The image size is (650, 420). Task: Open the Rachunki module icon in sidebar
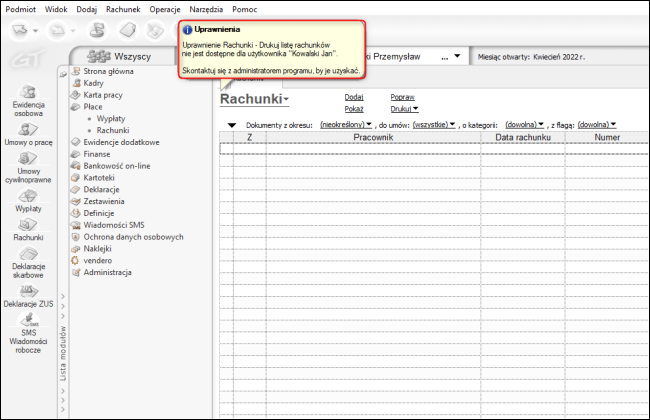28,225
